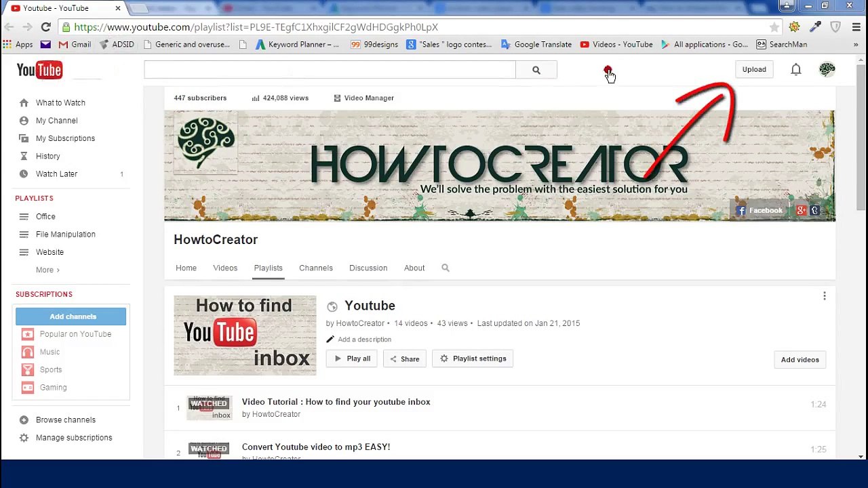Click the PLAYLISTS sidebar heading

tap(34, 198)
